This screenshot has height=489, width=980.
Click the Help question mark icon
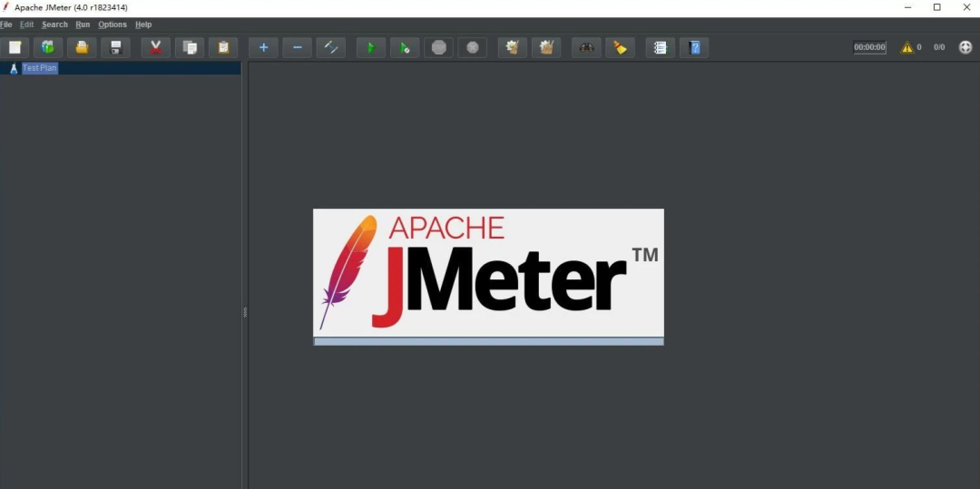694,47
